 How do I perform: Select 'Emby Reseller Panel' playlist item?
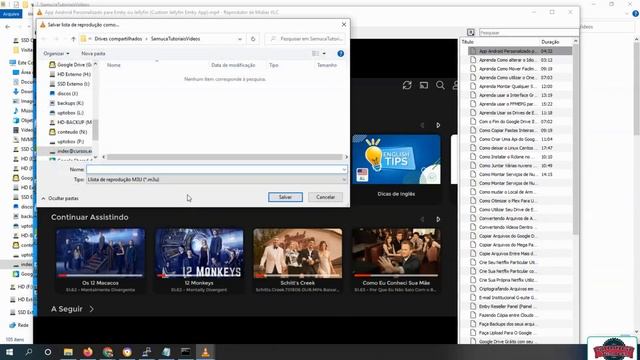[x=520, y=307]
